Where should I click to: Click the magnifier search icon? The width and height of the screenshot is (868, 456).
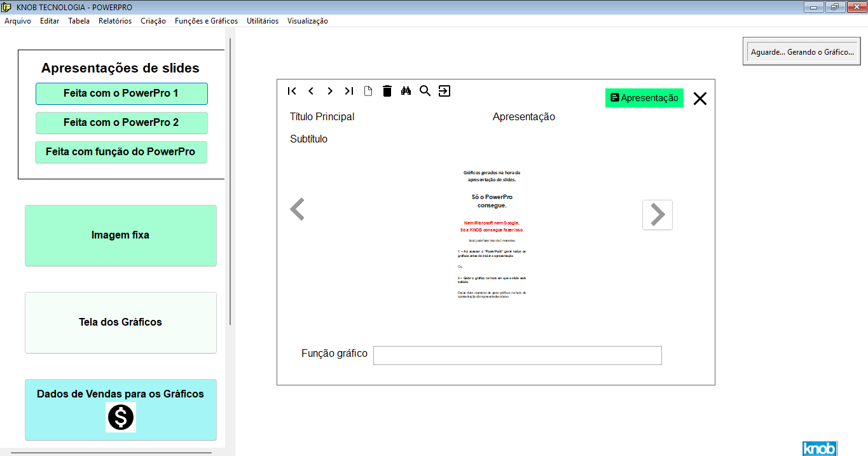tap(425, 91)
